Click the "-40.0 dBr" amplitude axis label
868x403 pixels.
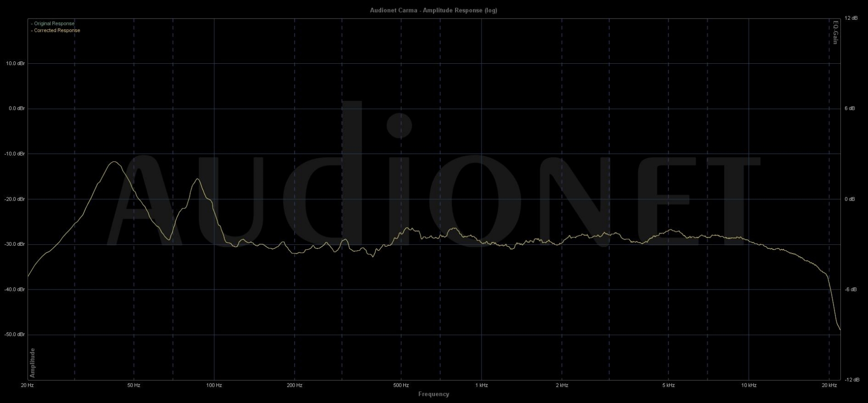point(15,289)
